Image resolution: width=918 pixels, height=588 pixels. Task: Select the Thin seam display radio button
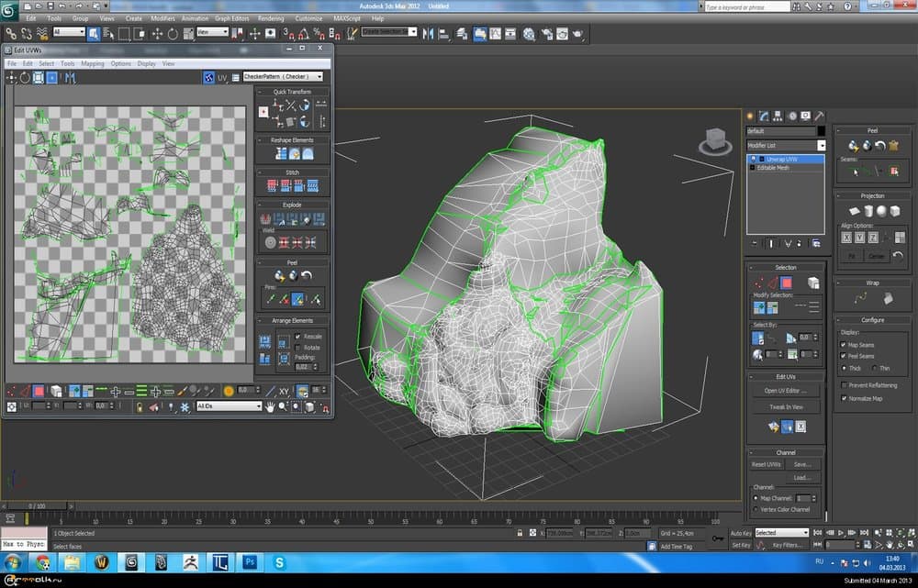click(x=873, y=369)
